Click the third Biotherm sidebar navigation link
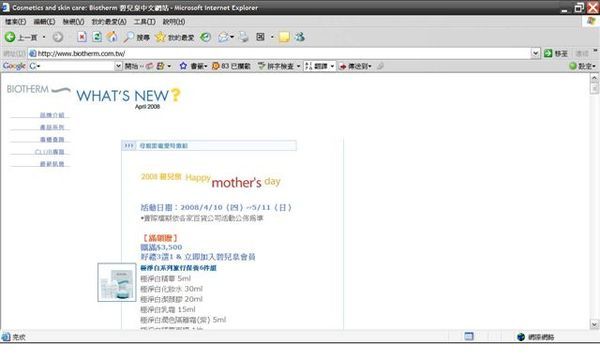Viewport: 600px width, 360px height. click(x=52, y=139)
